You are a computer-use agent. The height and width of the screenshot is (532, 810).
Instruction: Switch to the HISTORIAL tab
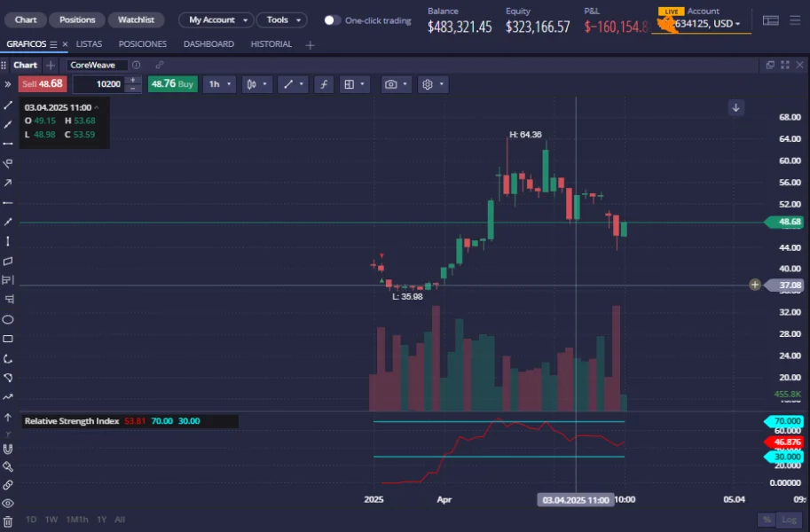271,44
